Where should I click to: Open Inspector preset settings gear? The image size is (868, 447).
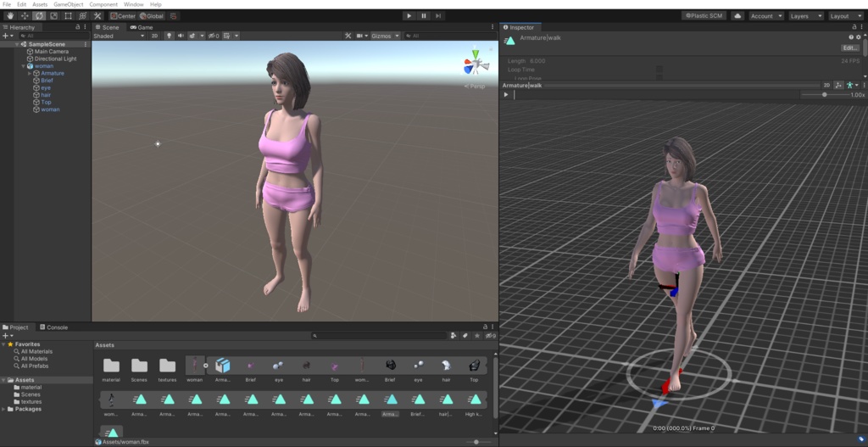(x=859, y=37)
